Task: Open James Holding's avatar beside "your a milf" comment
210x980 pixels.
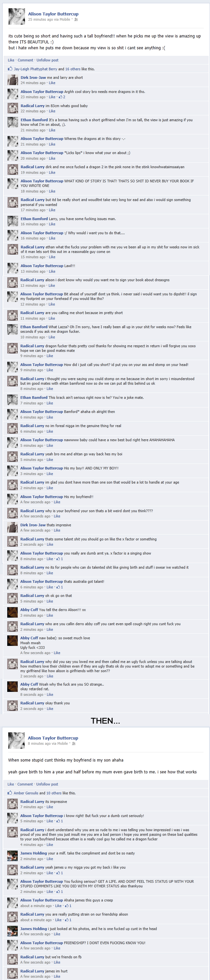Action: pos(13,855)
